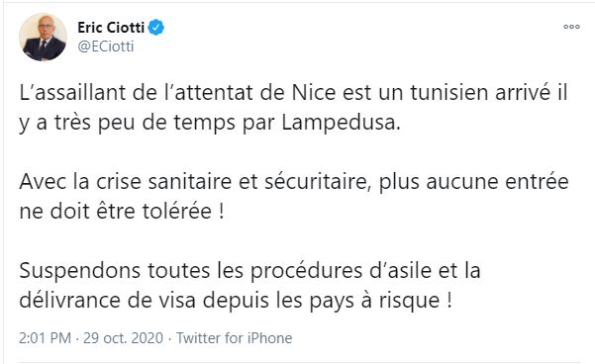The image size is (595, 364).
Task: Click the word visa in the tweet
Action: [x=177, y=301]
